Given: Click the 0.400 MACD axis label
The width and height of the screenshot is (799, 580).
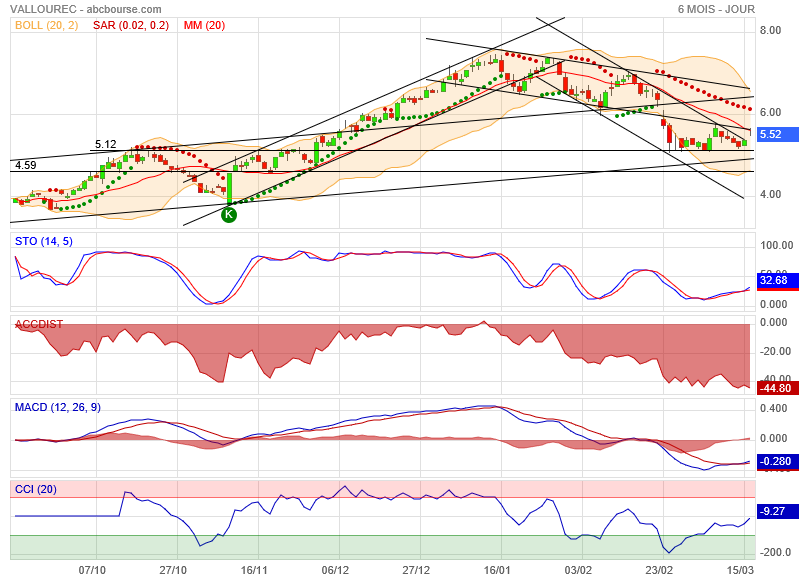Looking at the screenshot, I should 774,409.
